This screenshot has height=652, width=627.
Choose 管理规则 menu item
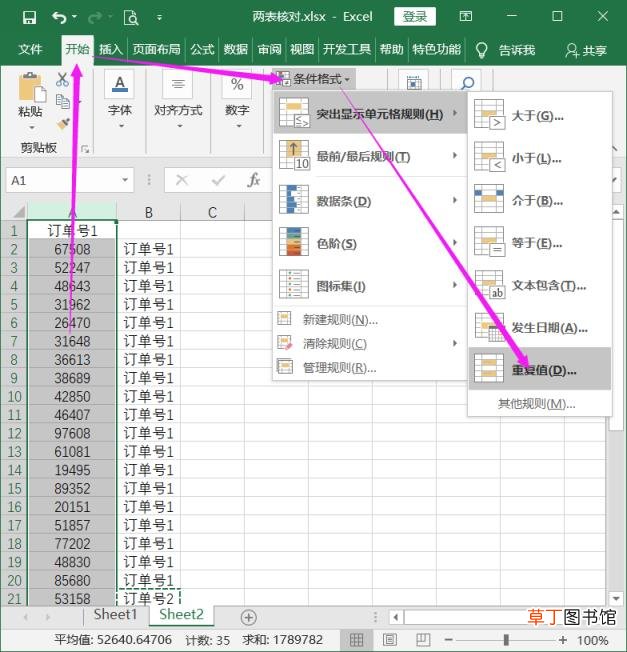[370, 368]
